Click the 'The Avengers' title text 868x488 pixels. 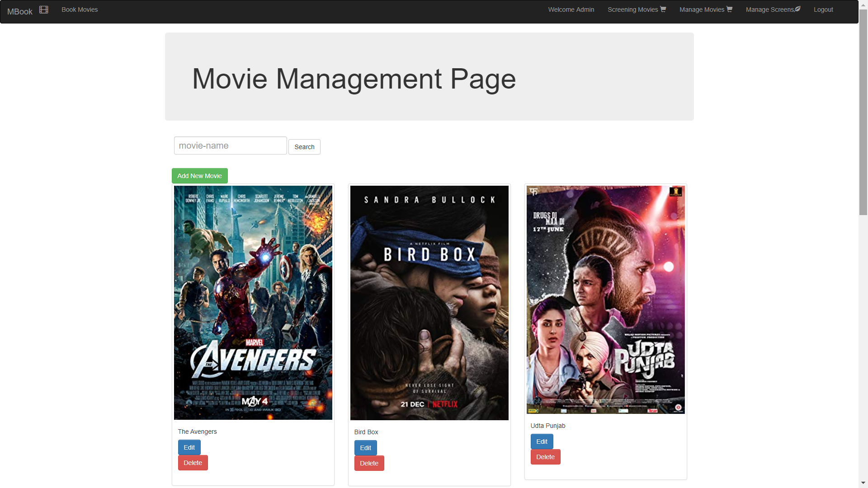[197, 432]
